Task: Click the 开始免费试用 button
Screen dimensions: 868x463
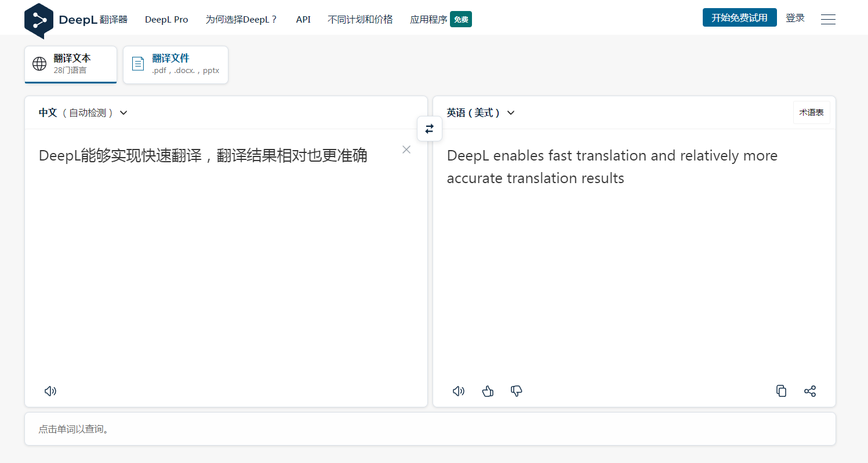Action: (x=739, y=17)
